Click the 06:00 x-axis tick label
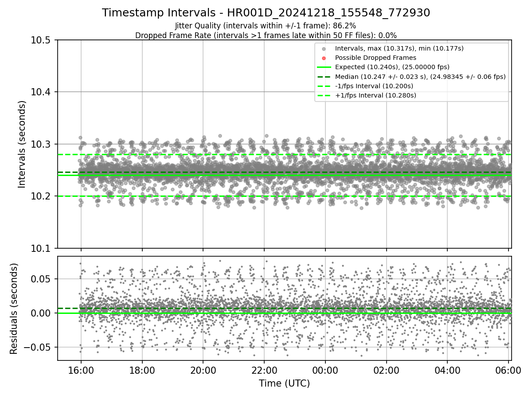The height and width of the screenshot is (399, 532). (508, 370)
